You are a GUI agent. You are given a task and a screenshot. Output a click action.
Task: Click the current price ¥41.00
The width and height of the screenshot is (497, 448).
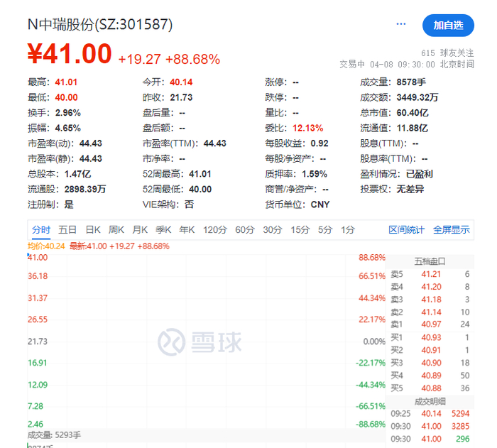click(70, 54)
